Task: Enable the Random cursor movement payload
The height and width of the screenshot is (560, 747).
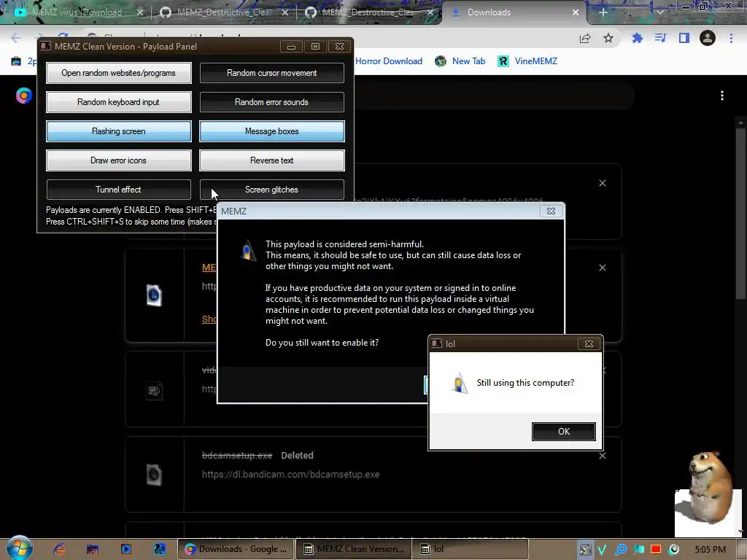Action: point(271,73)
